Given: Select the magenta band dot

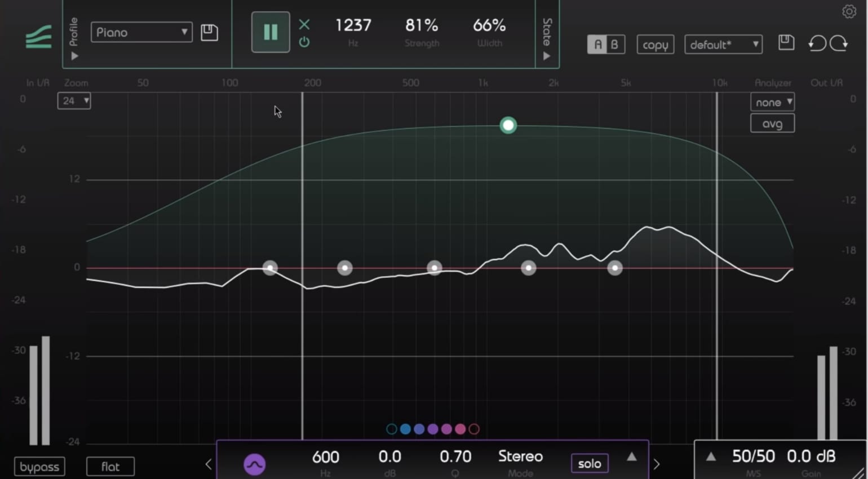Looking at the screenshot, I should coord(446,429).
